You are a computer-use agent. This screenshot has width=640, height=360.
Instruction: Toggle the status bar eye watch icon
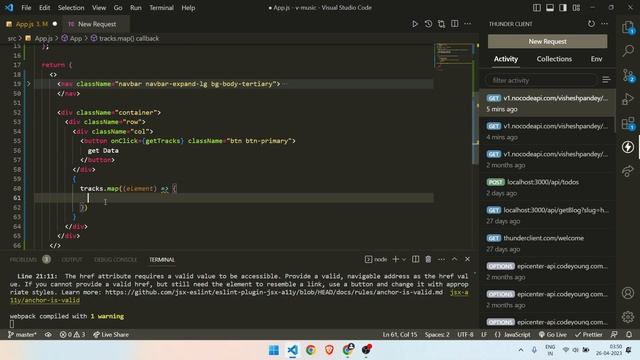tap(48, 334)
